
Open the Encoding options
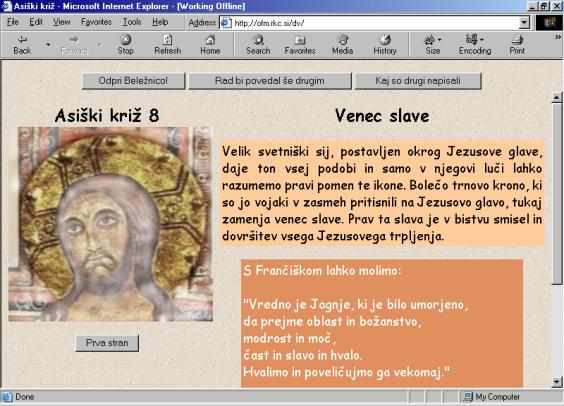(x=475, y=45)
